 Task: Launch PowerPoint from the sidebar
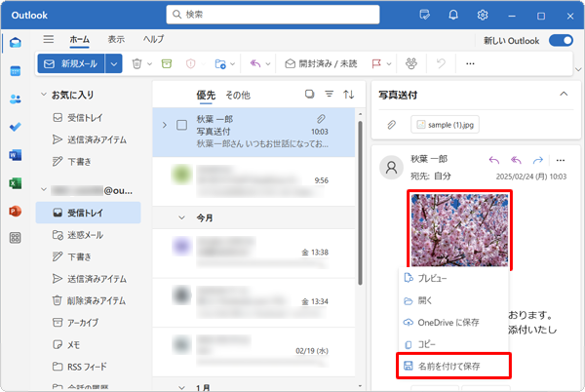(x=16, y=211)
